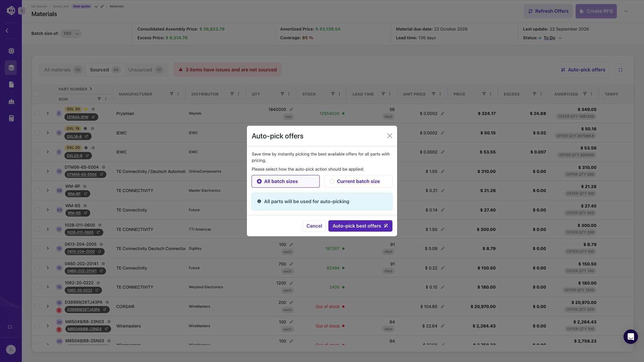Cancel the auto-pick dialog
Image resolution: width=644 pixels, height=362 pixels.
[314, 226]
